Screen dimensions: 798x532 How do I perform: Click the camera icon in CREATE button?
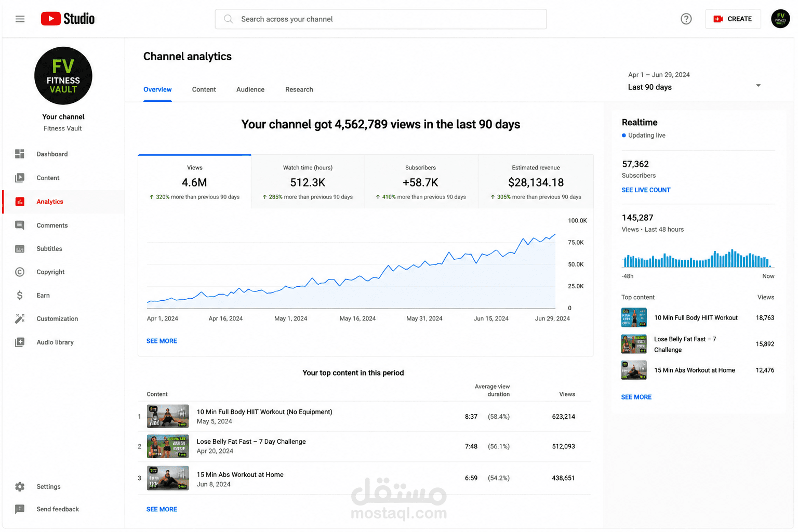719,19
